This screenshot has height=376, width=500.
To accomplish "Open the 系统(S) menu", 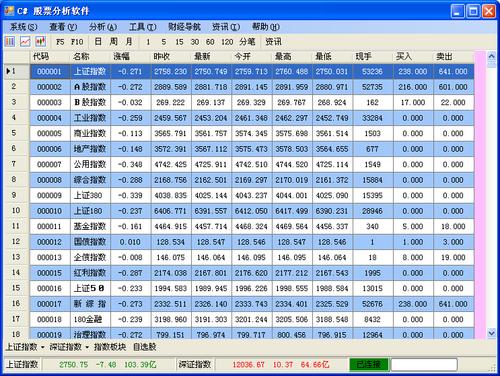I will [x=23, y=27].
